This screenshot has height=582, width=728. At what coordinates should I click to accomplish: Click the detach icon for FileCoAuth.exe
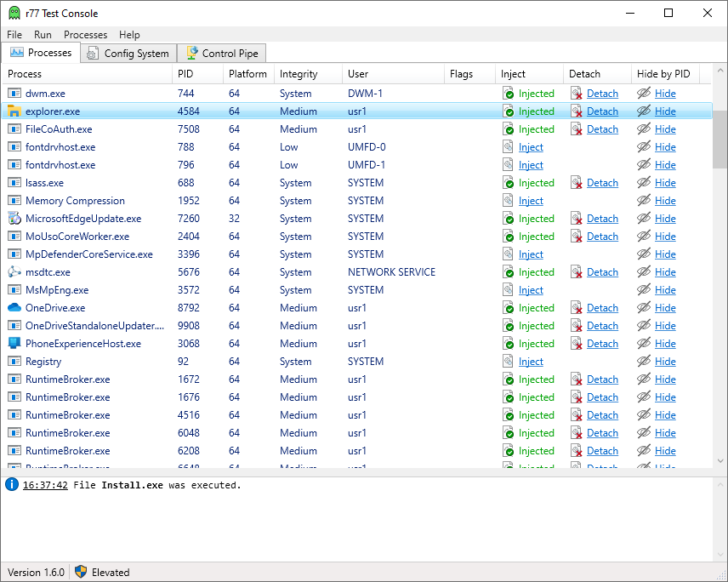pos(576,129)
